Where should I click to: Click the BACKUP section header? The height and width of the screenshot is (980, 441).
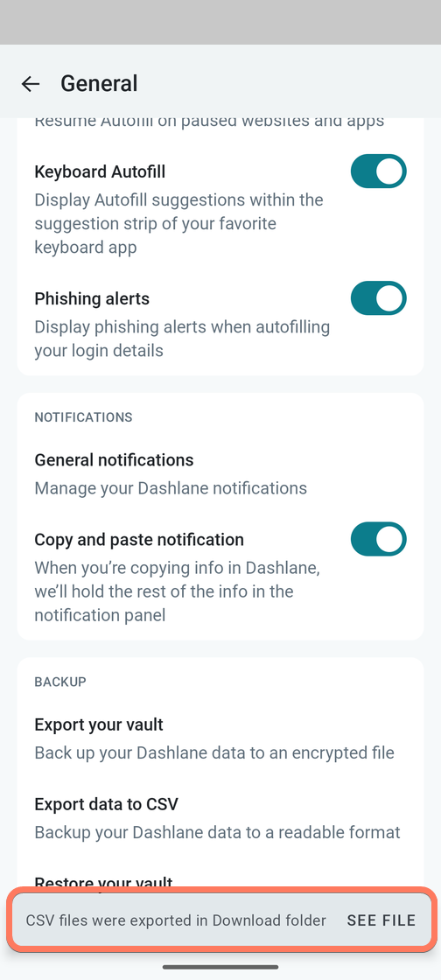[60, 682]
